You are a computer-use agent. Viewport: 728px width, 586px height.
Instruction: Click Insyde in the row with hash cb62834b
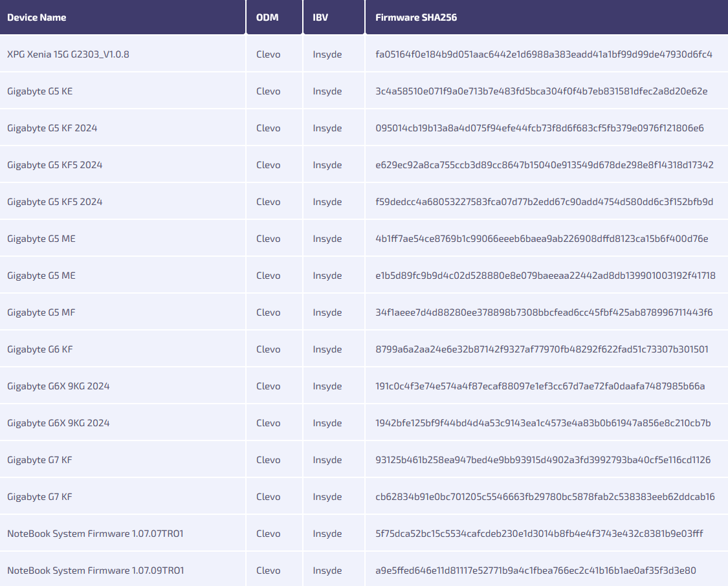pos(327,497)
